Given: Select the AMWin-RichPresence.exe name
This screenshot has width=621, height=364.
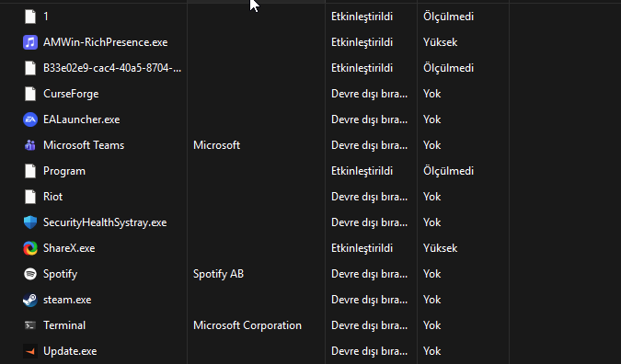Looking at the screenshot, I should (x=106, y=42).
